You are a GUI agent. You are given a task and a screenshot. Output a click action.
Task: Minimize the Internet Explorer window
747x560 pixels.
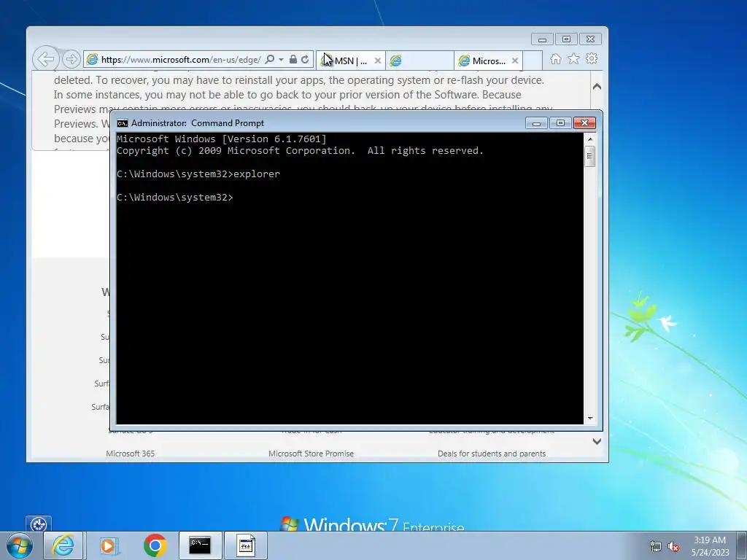[x=542, y=39]
